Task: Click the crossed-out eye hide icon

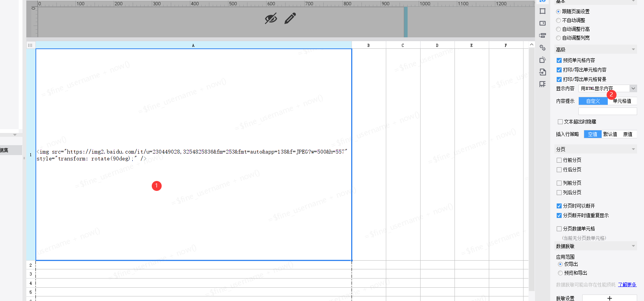Action: point(271,18)
